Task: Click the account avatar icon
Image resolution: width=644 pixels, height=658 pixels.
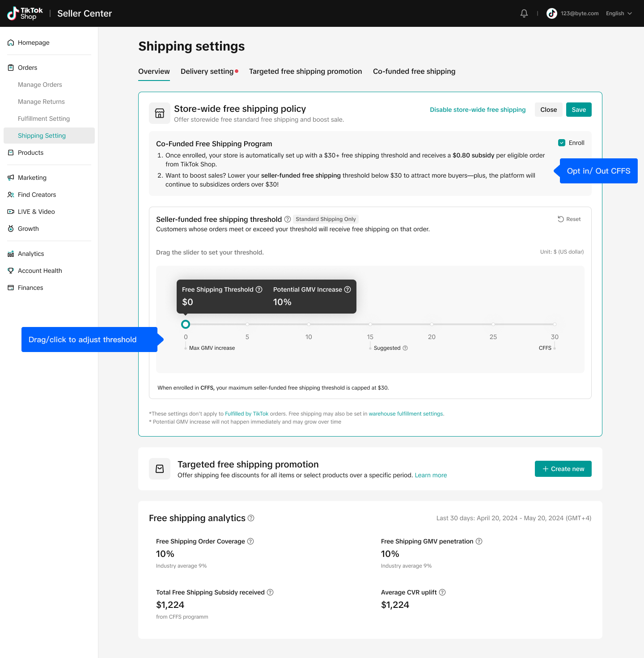Action: click(x=551, y=13)
